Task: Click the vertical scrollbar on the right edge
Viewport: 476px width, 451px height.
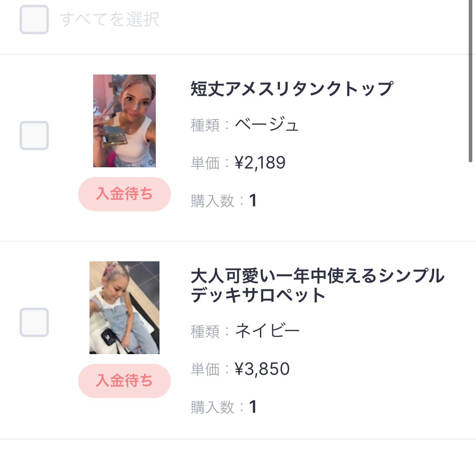Action: 471,81
